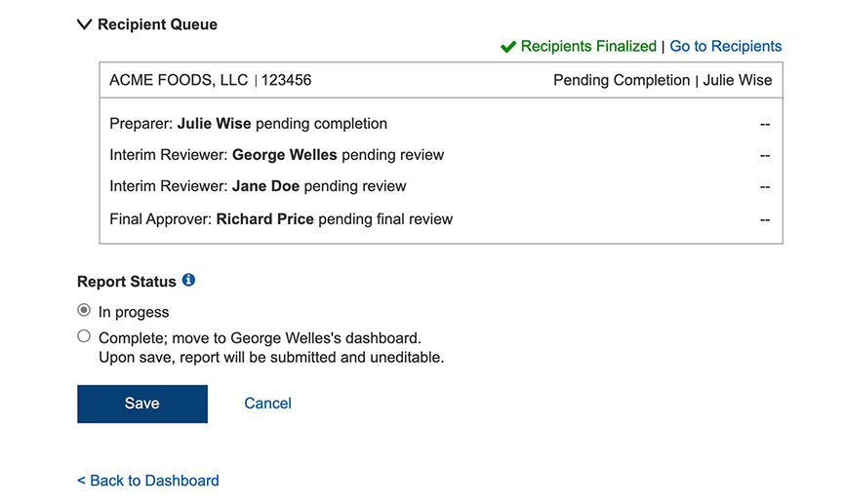This screenshot has height=504, width=845.
Task: Click the Recipient Queue heading
Action: tap(157, 24)
